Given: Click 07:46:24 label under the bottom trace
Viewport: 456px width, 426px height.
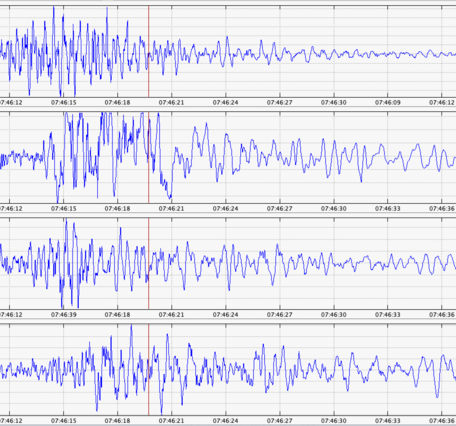Looking at the screenshot, I should (226, 421).
